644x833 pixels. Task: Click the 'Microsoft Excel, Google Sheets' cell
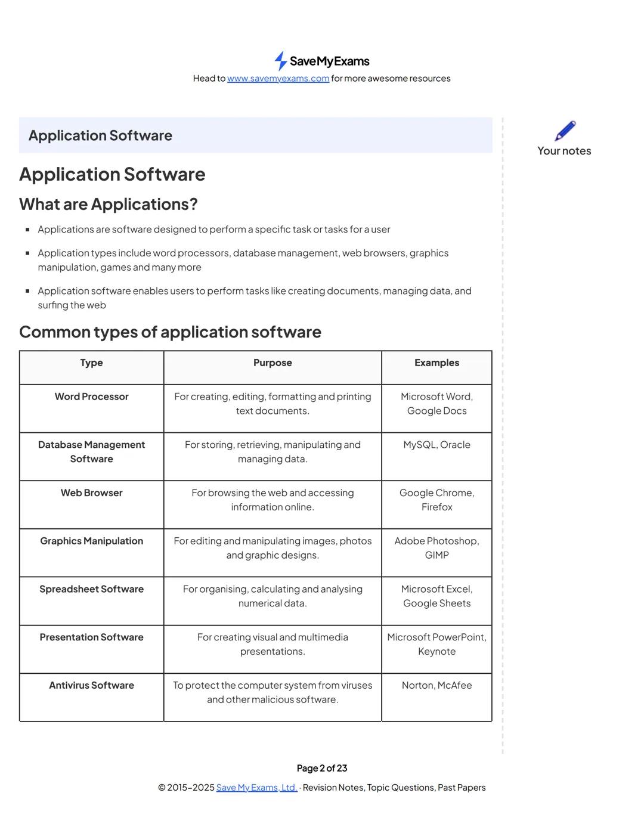pos(436,596)
